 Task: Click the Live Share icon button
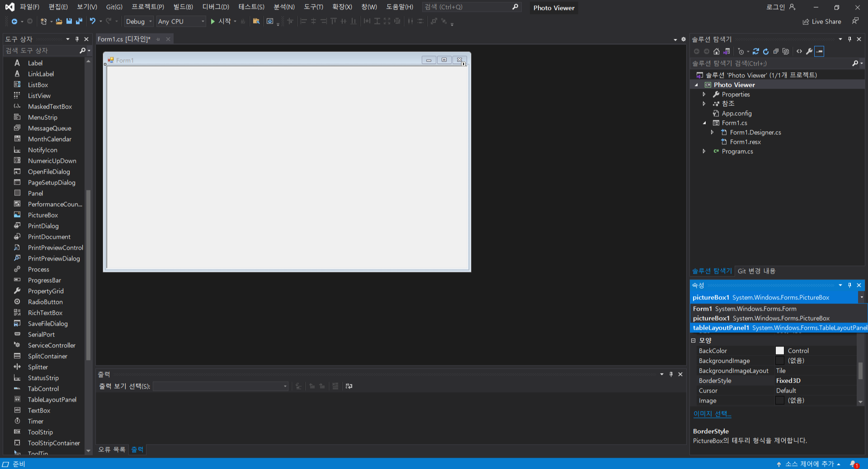click(x=822, y=21)
